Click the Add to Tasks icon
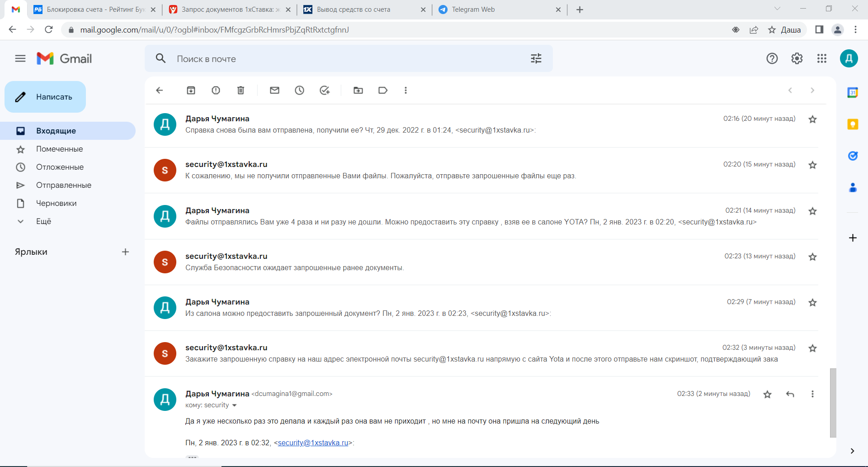 pyautogui.click(x=325, y=91)
